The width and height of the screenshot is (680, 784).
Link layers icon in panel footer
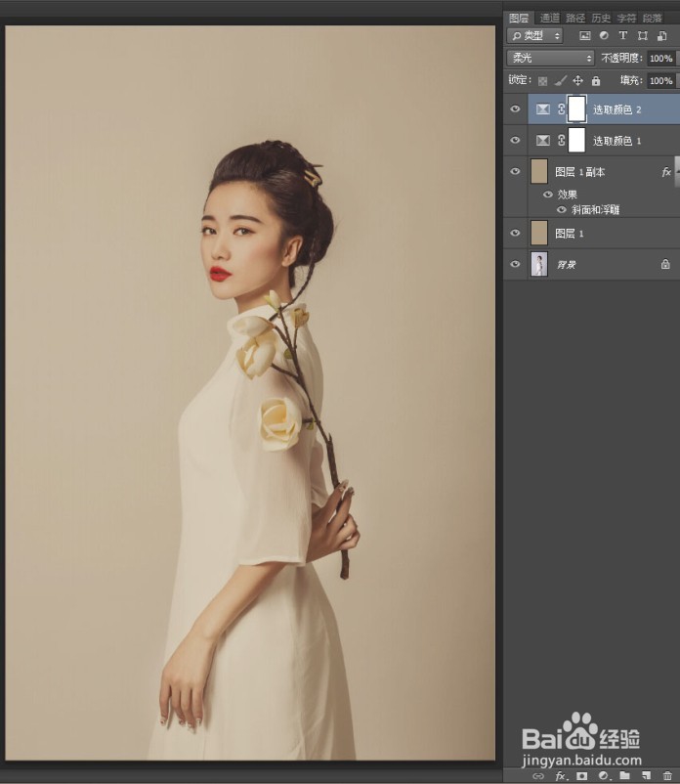coord(538,776)
